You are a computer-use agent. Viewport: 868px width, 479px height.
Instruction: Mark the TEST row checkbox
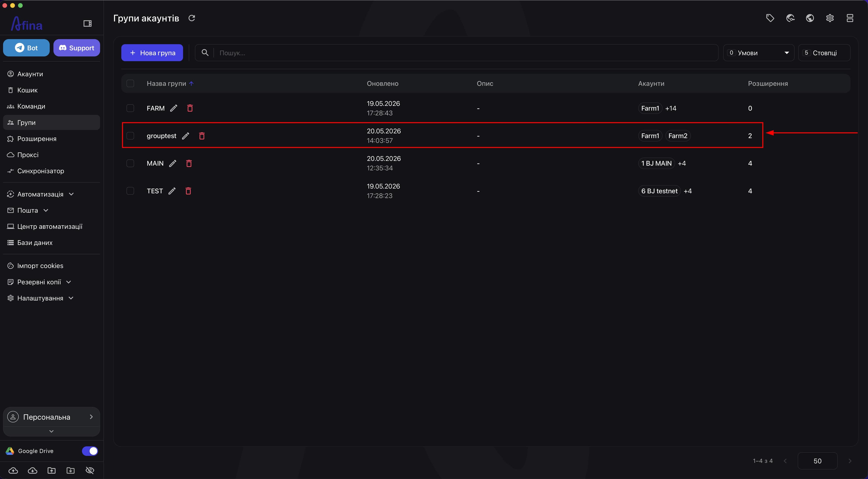coord(130,191)
